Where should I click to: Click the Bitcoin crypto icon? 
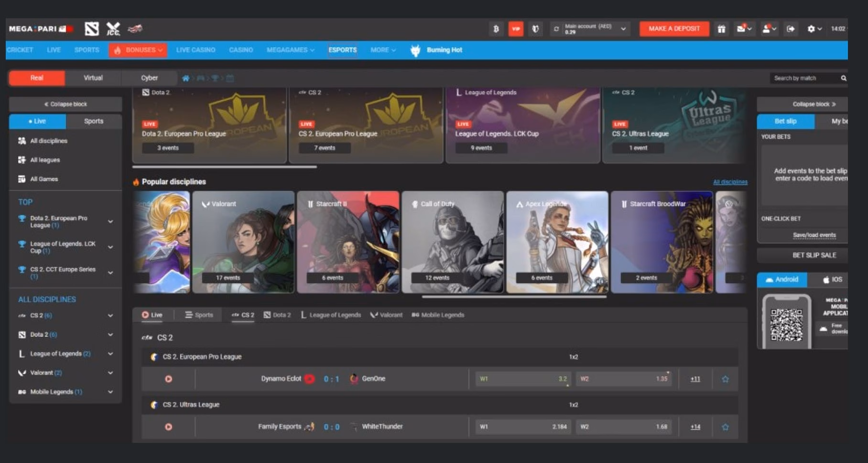point(496,29)
